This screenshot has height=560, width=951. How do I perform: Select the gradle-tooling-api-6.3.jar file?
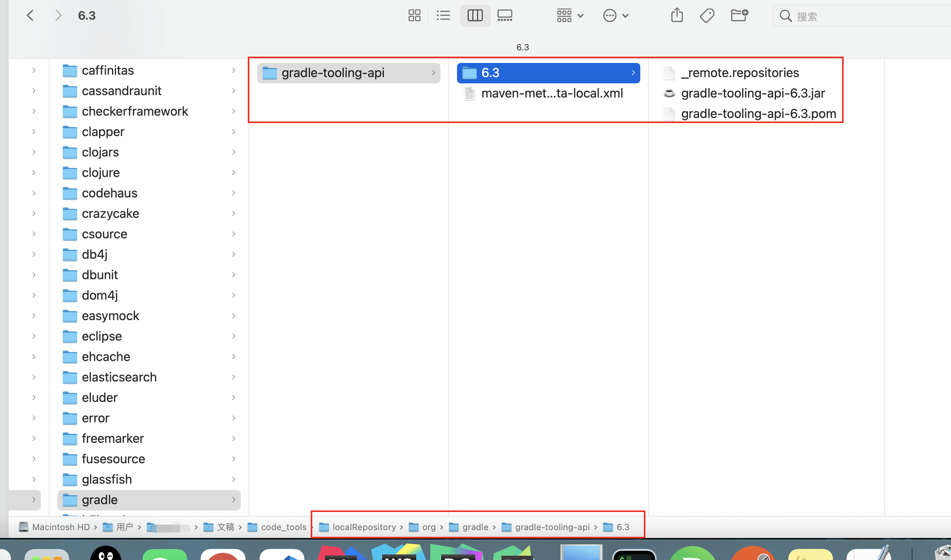coord(752,93)
